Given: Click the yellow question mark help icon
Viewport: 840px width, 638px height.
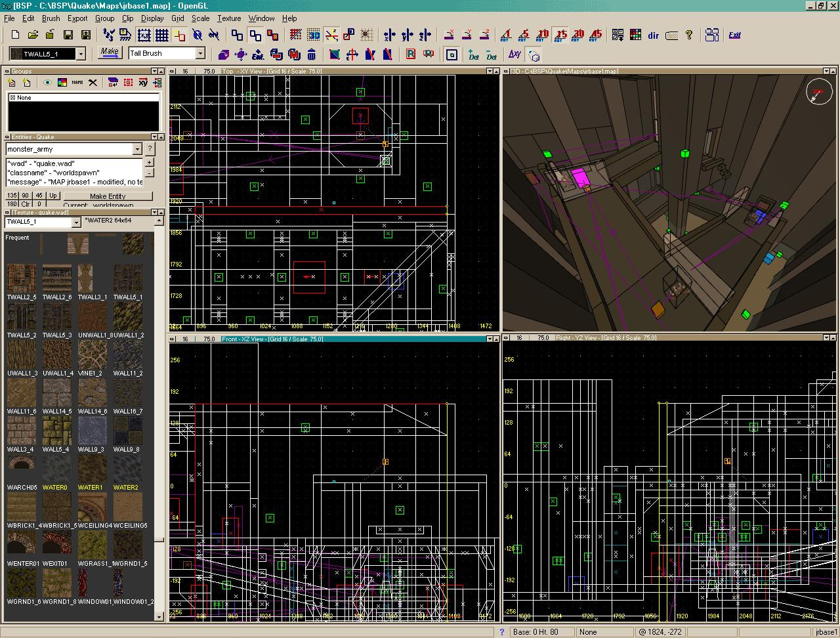Looking at the screenshot, I should [x=689, y=35].
